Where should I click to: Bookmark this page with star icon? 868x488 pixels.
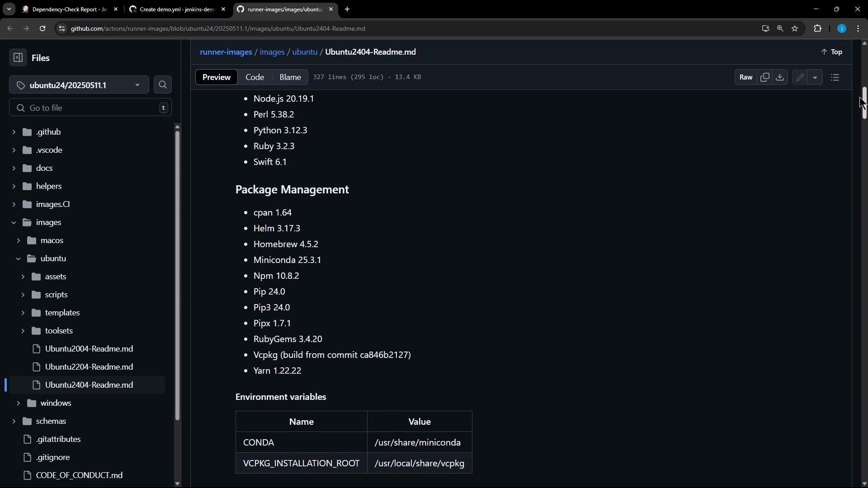point(795,28)
